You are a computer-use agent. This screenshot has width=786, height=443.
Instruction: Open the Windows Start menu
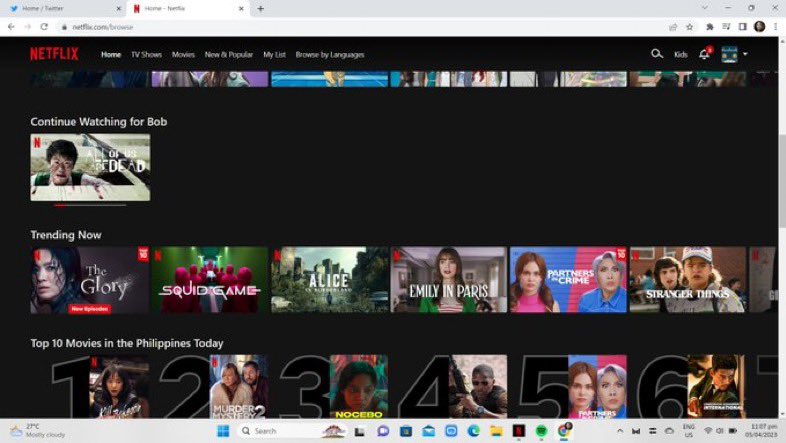223,431
